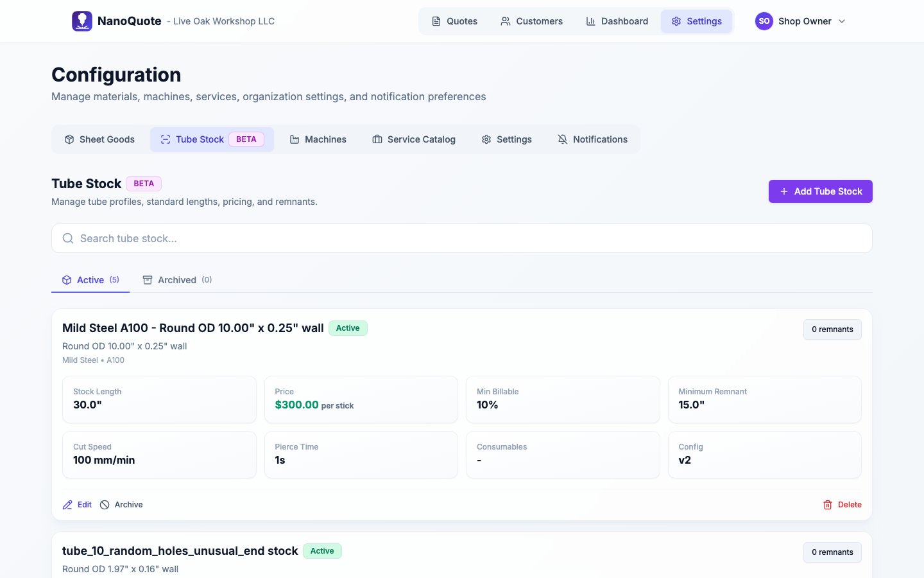Click the tube_10_random_holes_unusual_end stock title

point(180,551)
